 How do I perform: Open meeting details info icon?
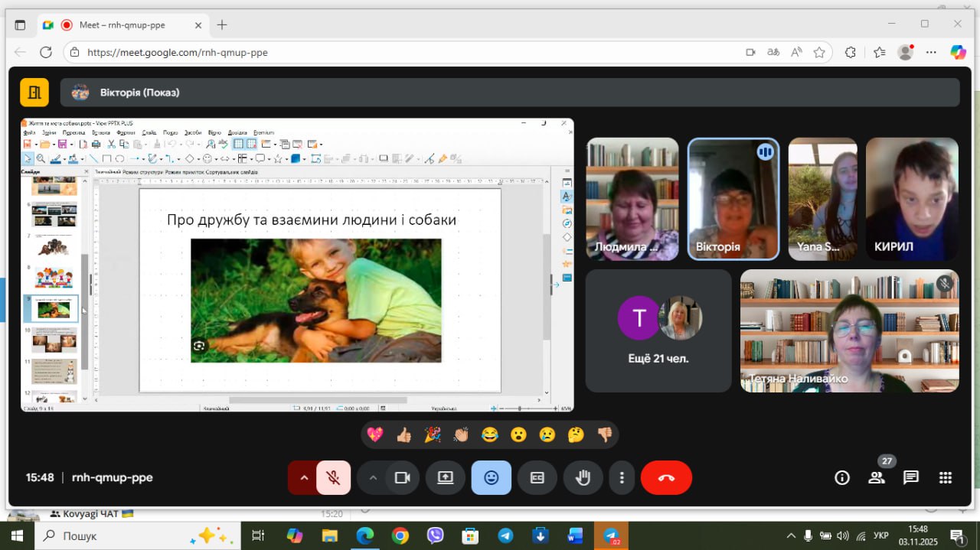point(841,478)
